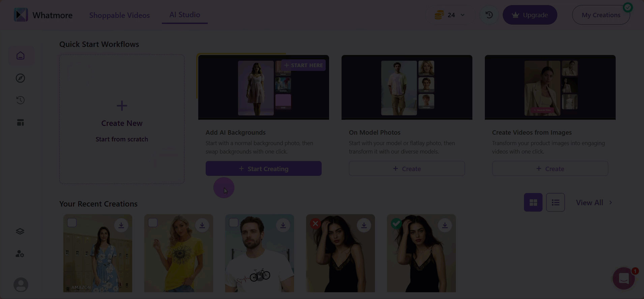Switch to the Shoppable Videos tab
Image resolution: width=644 pixels, height=299 pixels.
coord(119,15)
